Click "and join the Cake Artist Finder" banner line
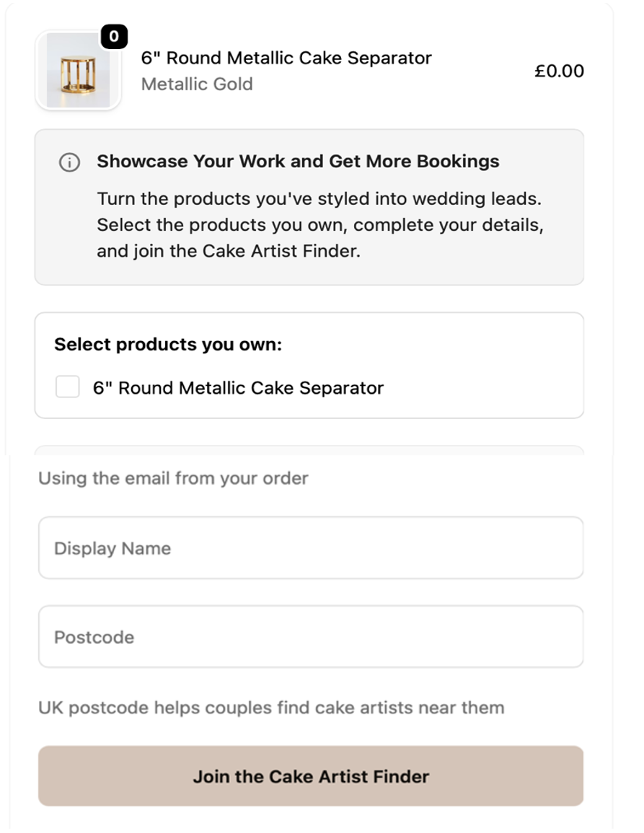 [228, 252]
